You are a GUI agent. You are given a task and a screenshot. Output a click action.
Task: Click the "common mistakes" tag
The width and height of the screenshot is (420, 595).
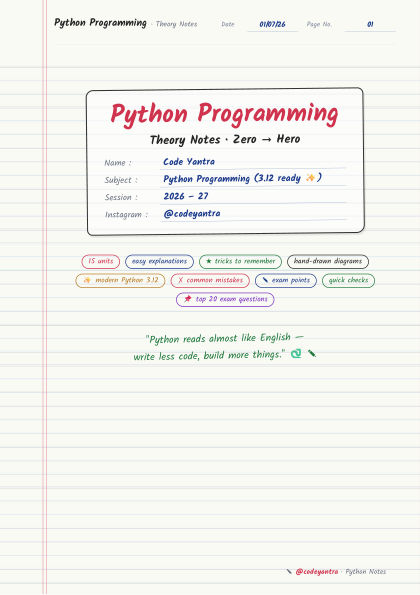click(210, 280)
